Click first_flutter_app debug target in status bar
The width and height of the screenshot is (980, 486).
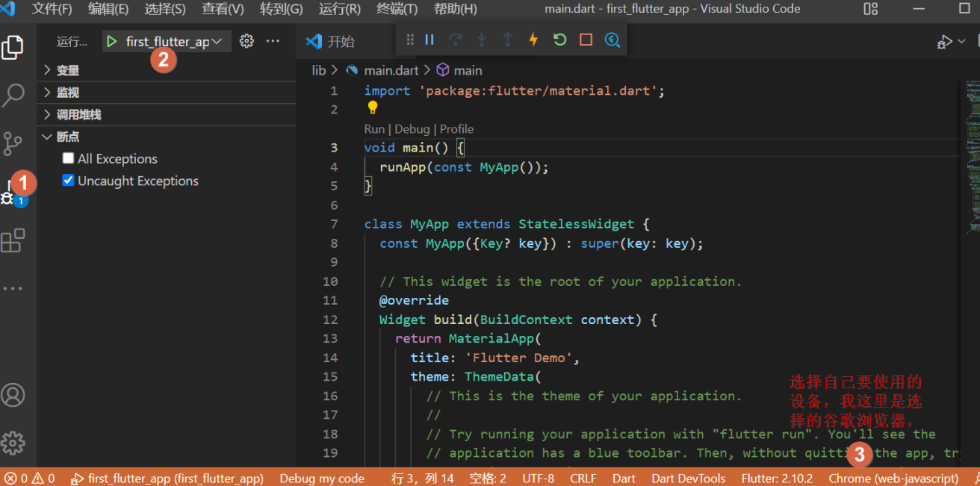point(167,479)
